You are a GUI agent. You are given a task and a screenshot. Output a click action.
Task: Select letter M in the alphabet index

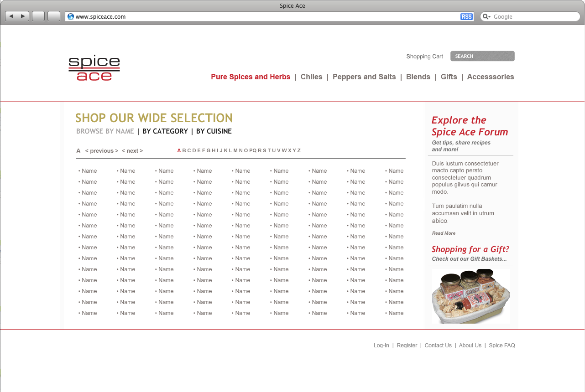coord(235,150)
